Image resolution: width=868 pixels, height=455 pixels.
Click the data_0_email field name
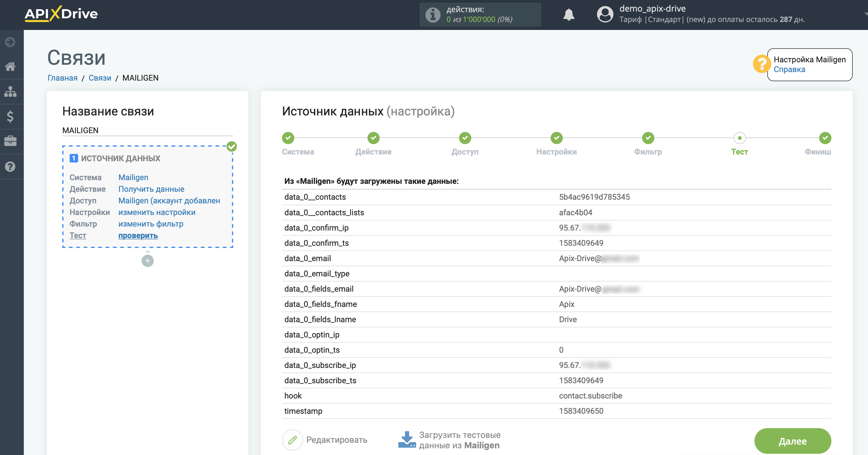coord(308,258)
